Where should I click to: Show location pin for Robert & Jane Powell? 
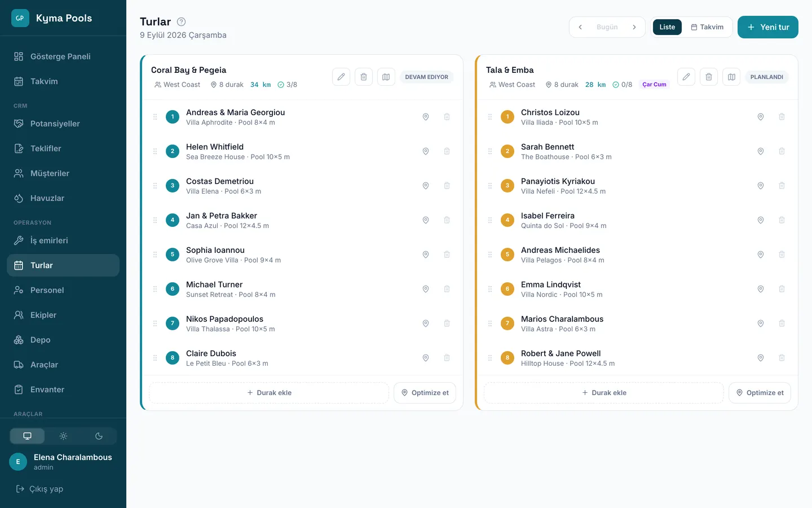tap(761, 358)
